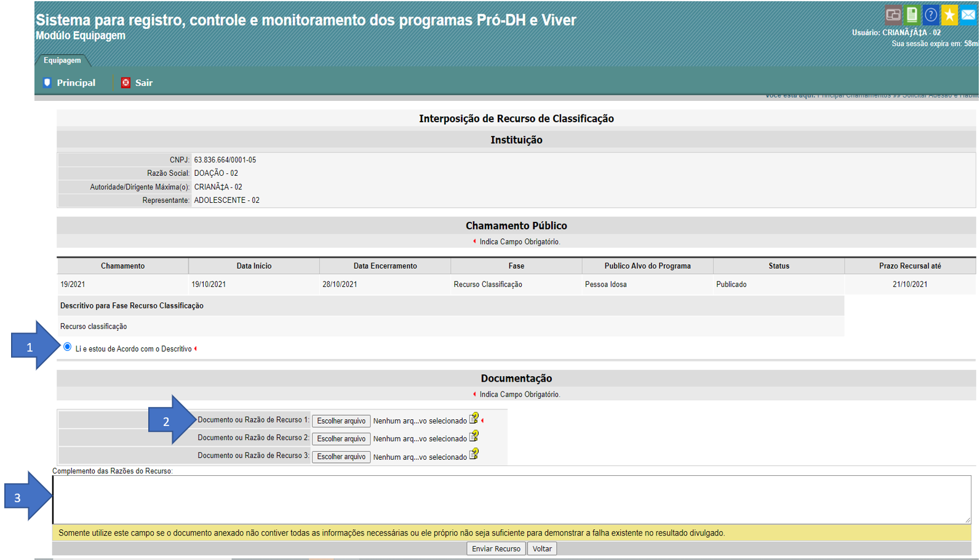Viewport: 980px width, 560px height.
Task: Open the green document manual icon
Action: tap(912, 15)
